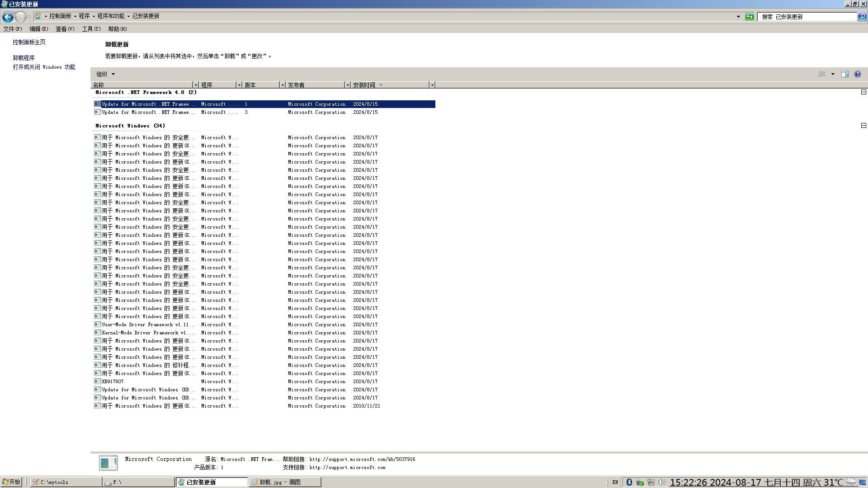The height and width of the screenshot is (488, 868).
Task: Open the 文件(F) menu
Action: coord(13,29)
